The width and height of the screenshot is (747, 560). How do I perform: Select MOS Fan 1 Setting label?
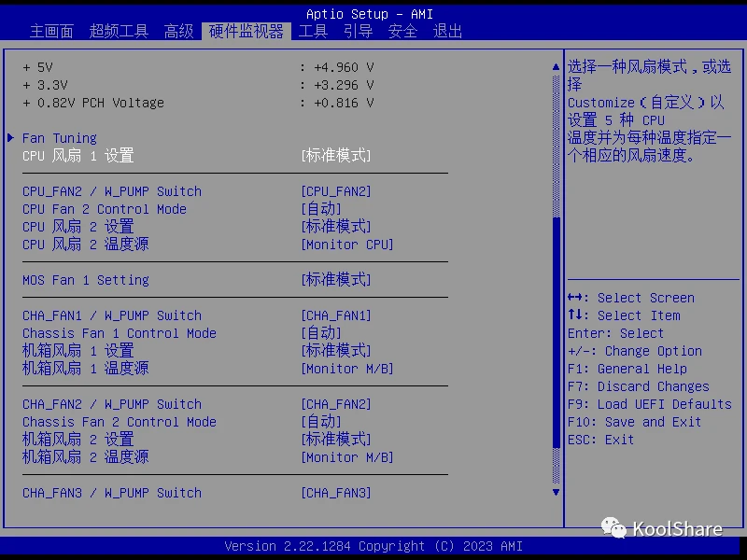pos(86,280)
